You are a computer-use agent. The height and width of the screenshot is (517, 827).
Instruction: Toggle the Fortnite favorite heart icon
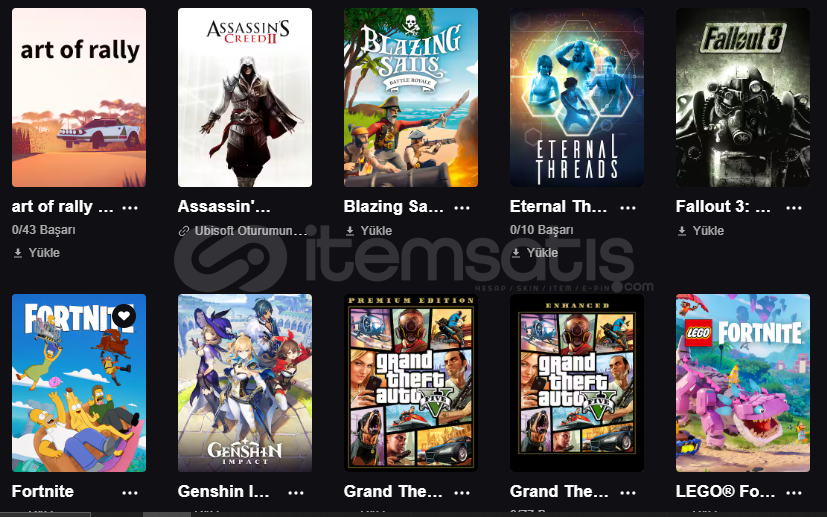click(x=124, y=316)
